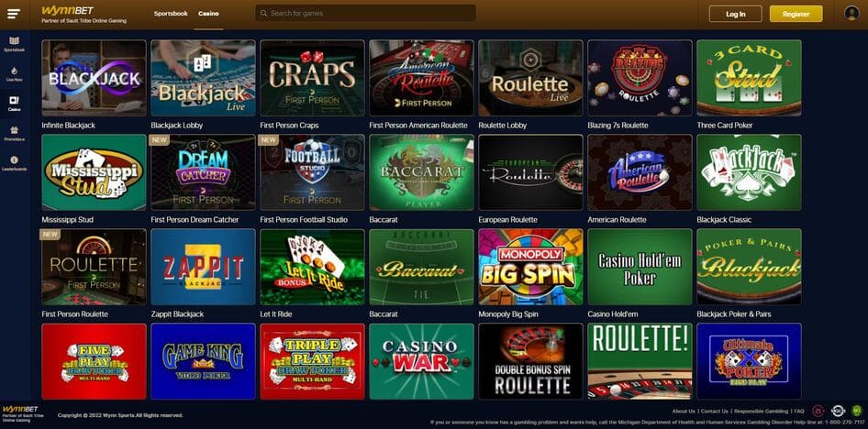Switch to the Casino tab
The image size is (868, 429).
click(208, 13)
